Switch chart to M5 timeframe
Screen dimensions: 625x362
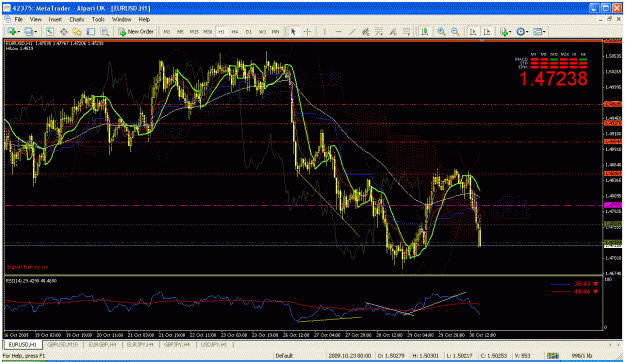pos(180,31)
